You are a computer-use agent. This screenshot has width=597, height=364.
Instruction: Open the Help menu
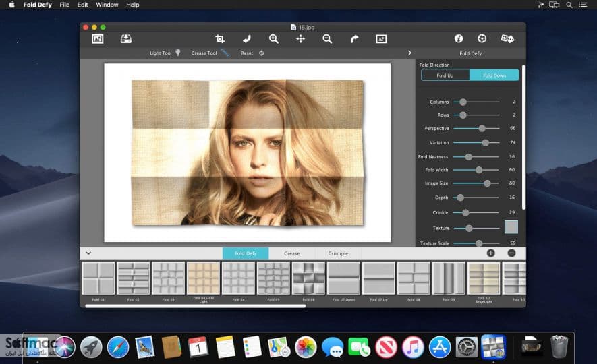point(132,5)
